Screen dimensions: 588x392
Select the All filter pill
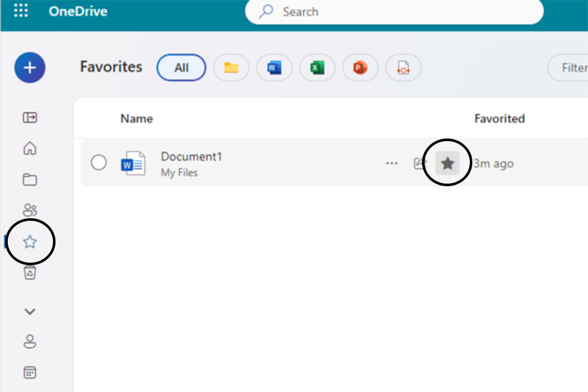tap(181, 67)
